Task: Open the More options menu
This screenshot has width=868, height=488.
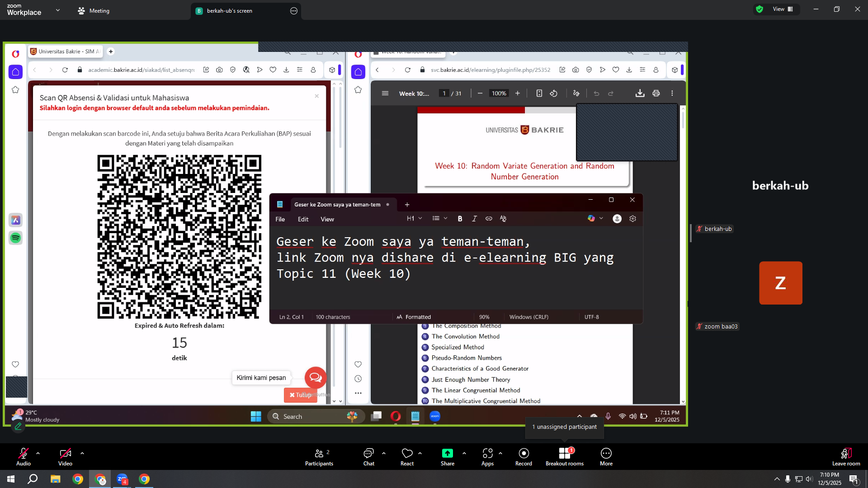Action: [606, 456]
